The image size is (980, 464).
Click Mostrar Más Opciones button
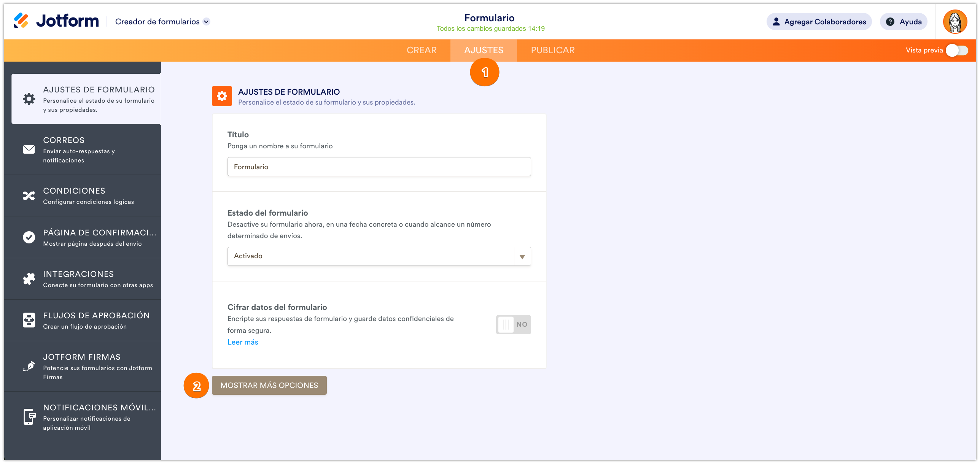coord(269,385)
